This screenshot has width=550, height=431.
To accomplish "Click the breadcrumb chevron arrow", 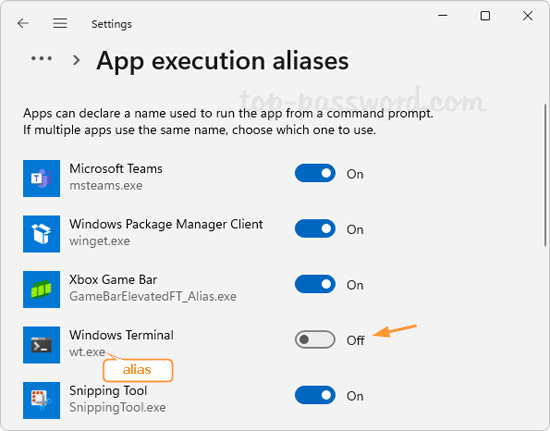I will coord(76,60).
